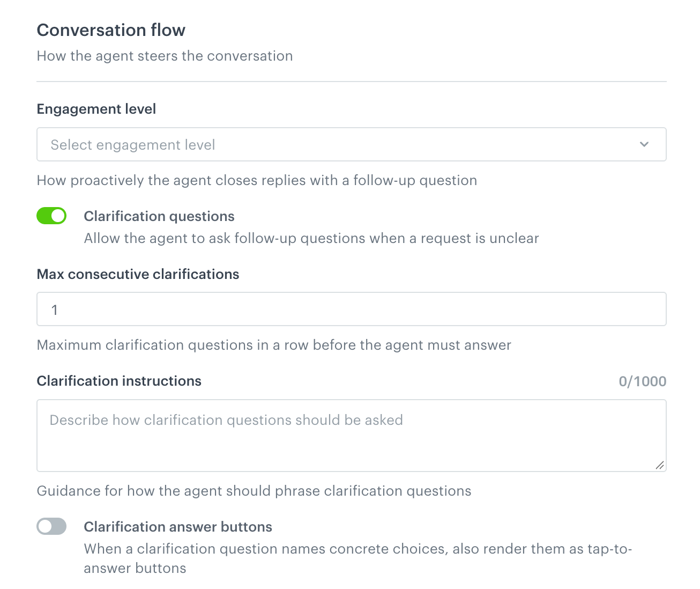
Task: Open the engagement level dropdown
Action: 351,144
